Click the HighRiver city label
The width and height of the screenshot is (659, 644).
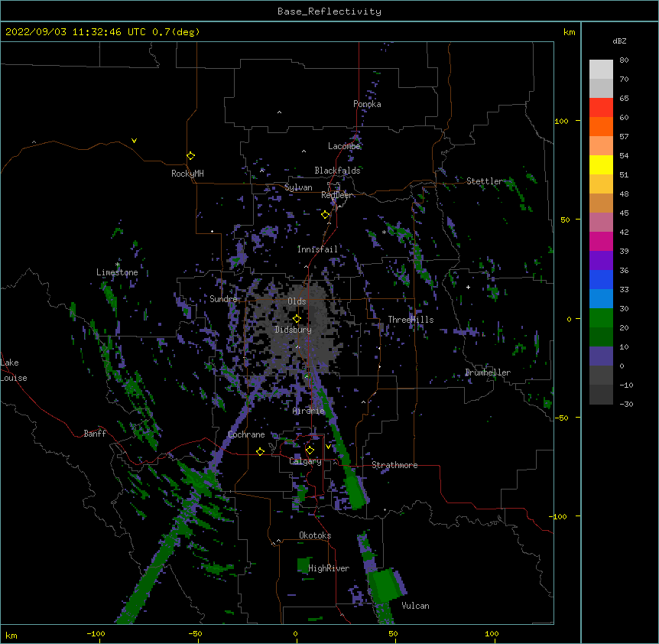click(x=329, y=568)
